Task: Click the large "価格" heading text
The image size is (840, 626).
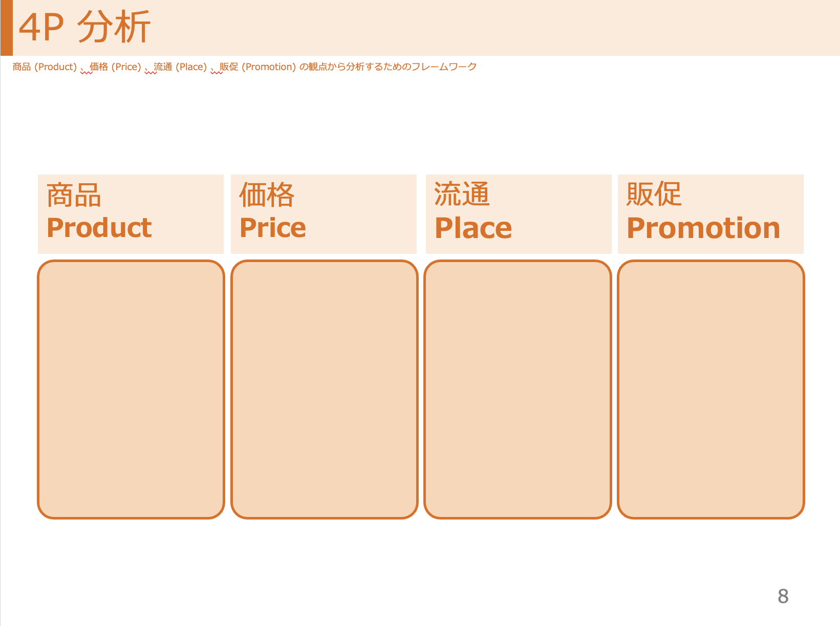Action: tap(267, 195)
